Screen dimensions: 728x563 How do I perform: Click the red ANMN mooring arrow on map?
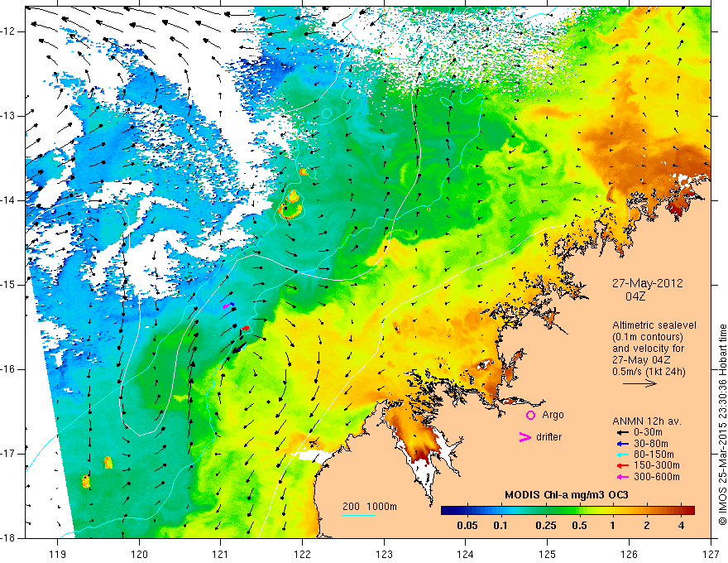point(245,329)
